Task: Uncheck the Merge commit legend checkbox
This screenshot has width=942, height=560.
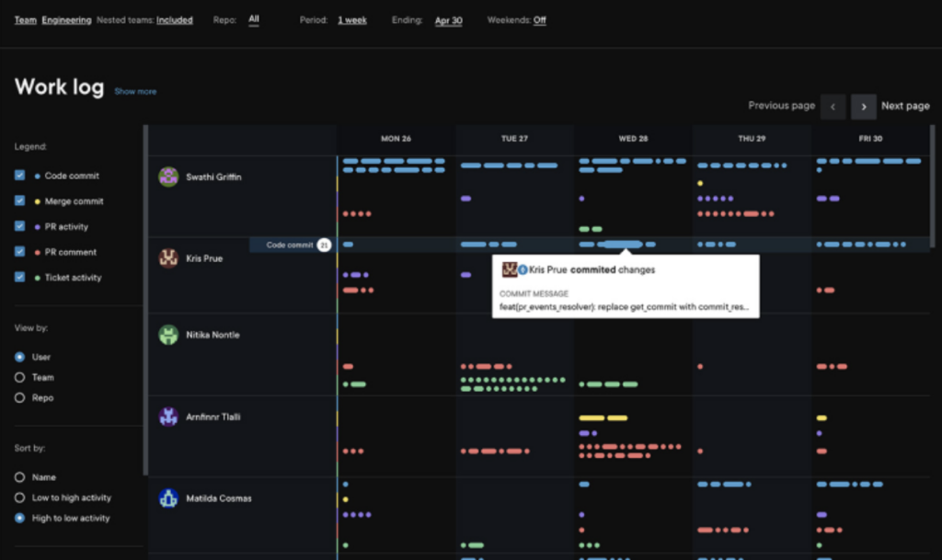Action: pos(21,200)
